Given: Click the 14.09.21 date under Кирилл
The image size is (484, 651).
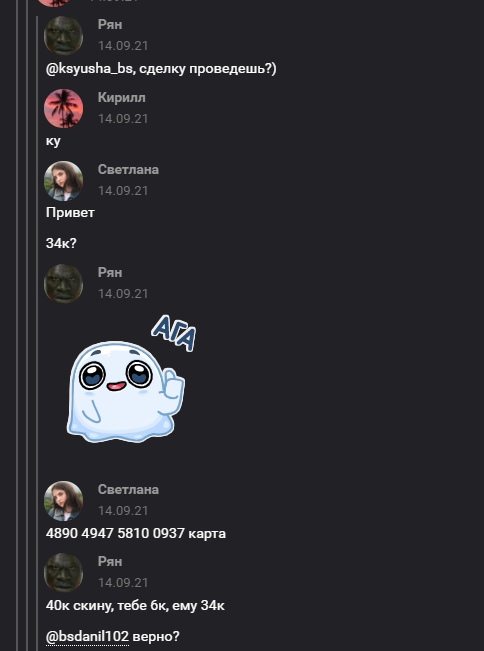Looking at the screenshot, I should (123, 119).
